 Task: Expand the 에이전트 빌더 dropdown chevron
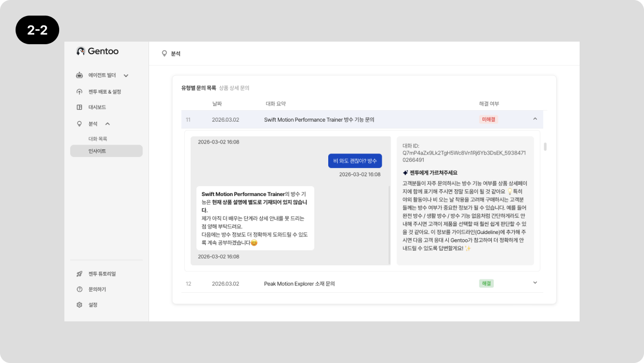tap(126, 76)
